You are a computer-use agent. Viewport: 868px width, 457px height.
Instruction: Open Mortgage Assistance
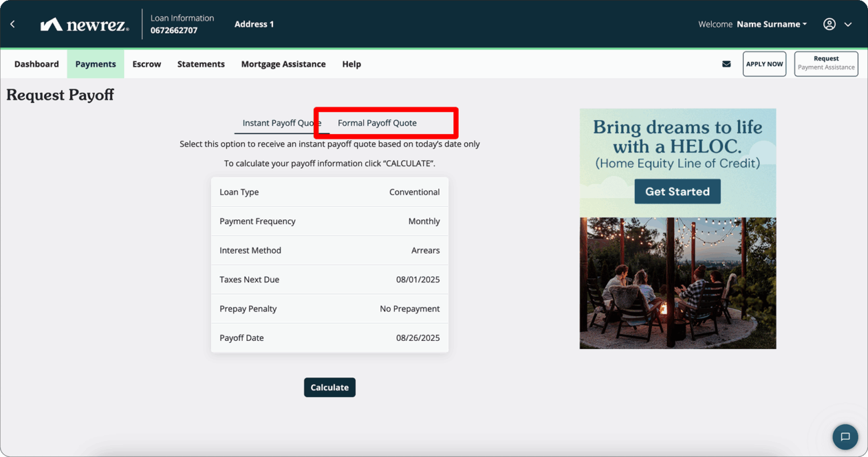283,63
